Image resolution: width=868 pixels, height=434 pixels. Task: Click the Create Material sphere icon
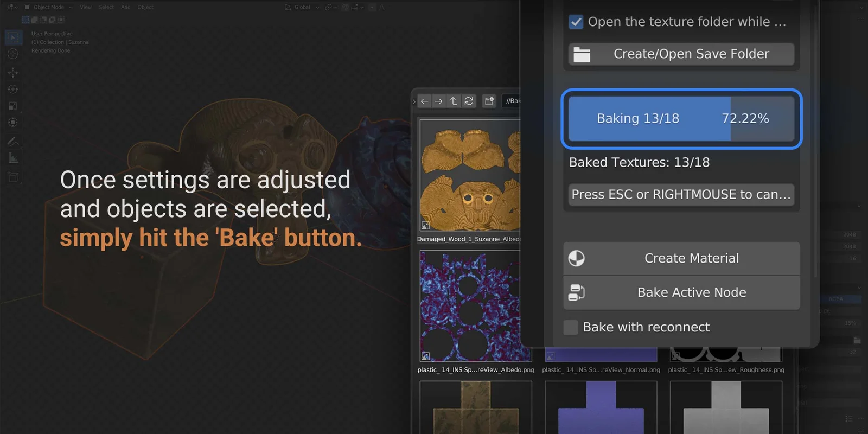pos(576,258)
